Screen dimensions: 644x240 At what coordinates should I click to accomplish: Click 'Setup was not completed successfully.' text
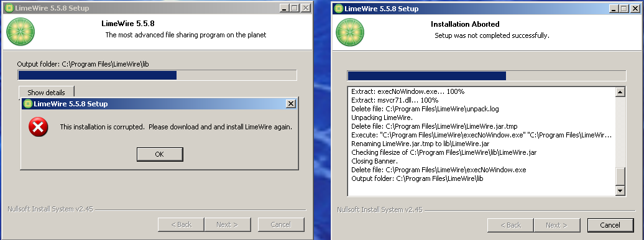point(492,36)
